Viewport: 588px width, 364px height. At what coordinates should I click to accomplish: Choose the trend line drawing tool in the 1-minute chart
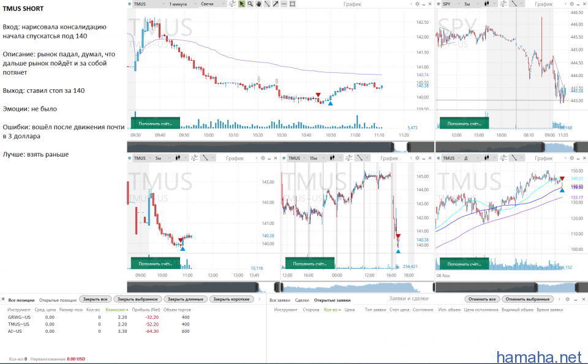[267, 4]
